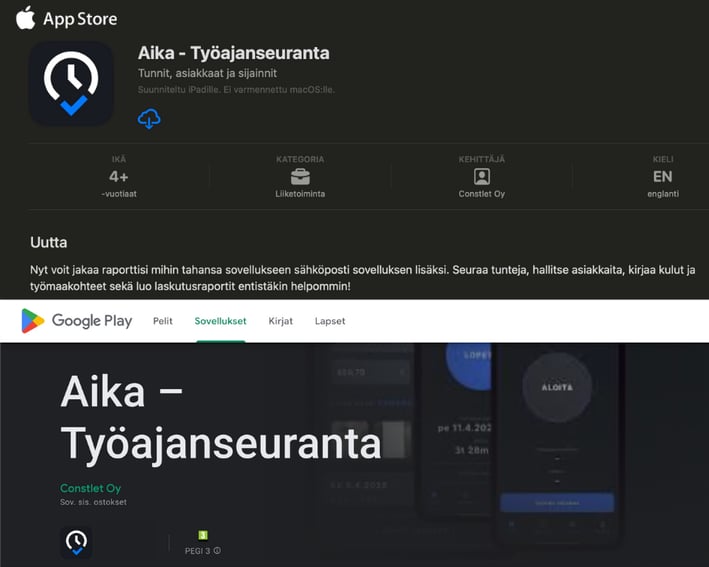Click the Uutta section heading
The width and height of the screenshot is (709, 567).
point(49,242)
